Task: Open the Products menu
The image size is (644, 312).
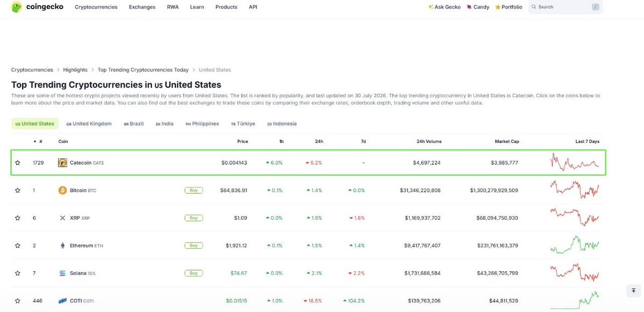Action: click(226, 7)
